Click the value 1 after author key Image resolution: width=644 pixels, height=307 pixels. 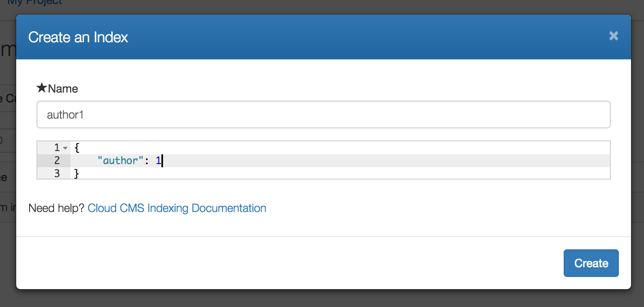point(158,160)
